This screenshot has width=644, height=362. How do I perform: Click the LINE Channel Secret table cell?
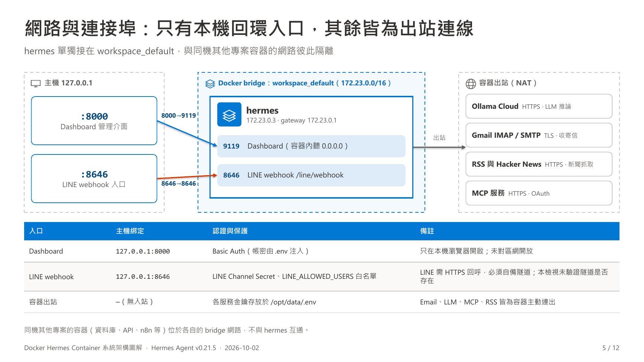click(295, 277)
